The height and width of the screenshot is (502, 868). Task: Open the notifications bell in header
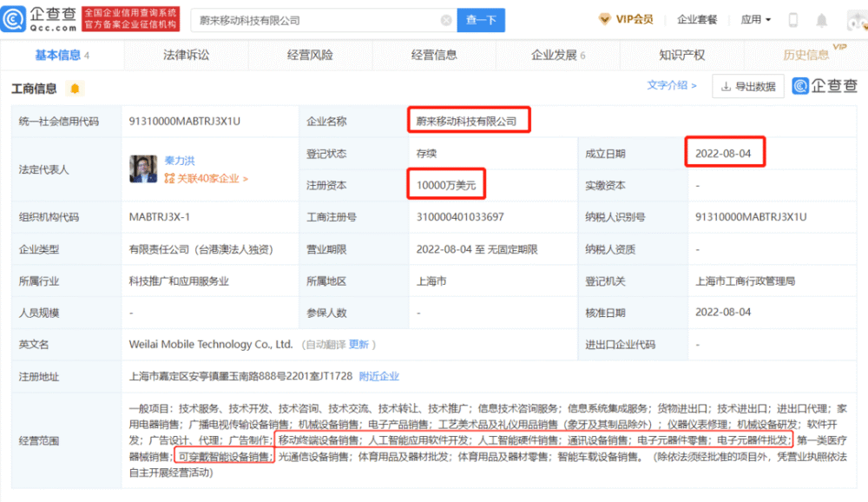click(821, 21)
